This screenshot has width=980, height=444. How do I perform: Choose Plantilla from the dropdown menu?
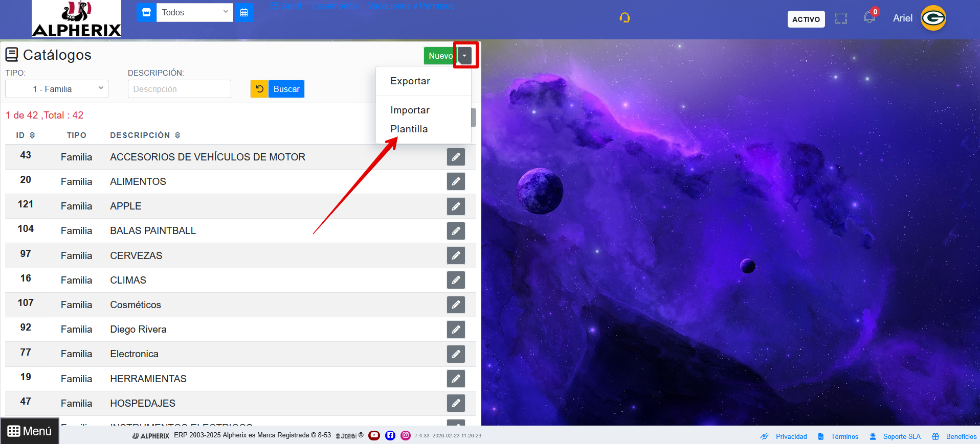pyautogui.click(x=409, y=129)
